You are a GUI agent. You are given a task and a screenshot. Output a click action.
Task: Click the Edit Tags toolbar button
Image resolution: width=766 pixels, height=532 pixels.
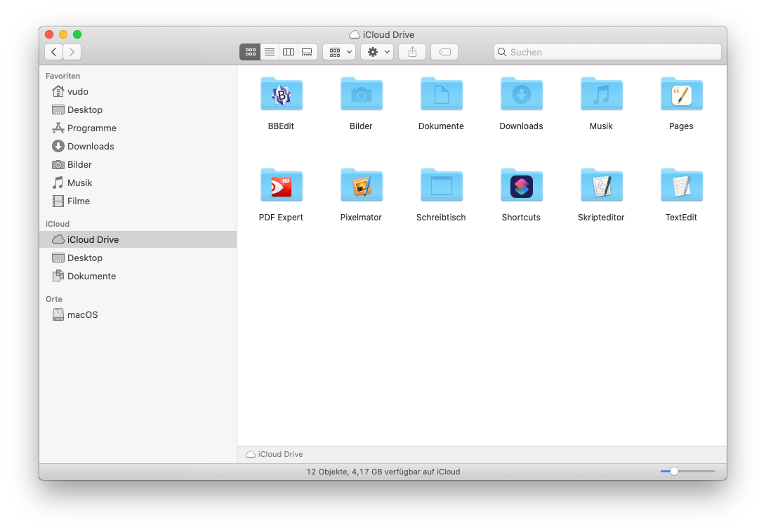coord(444,52)
